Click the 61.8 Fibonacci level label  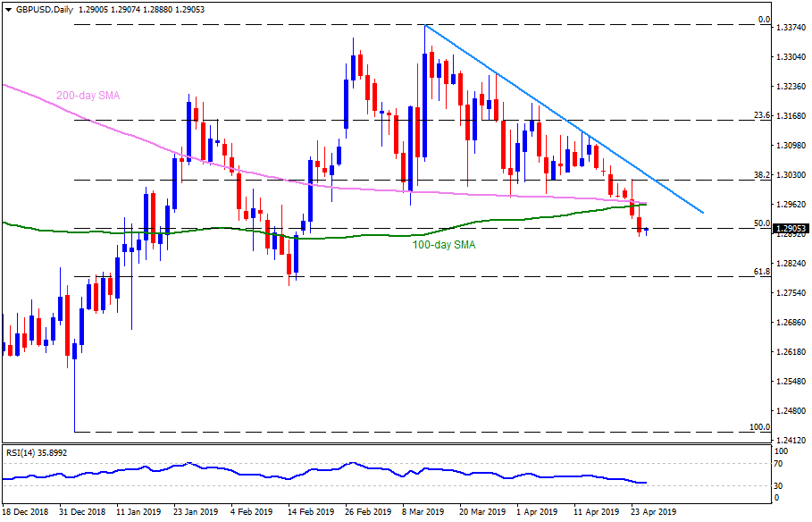(x=761, y=270)
